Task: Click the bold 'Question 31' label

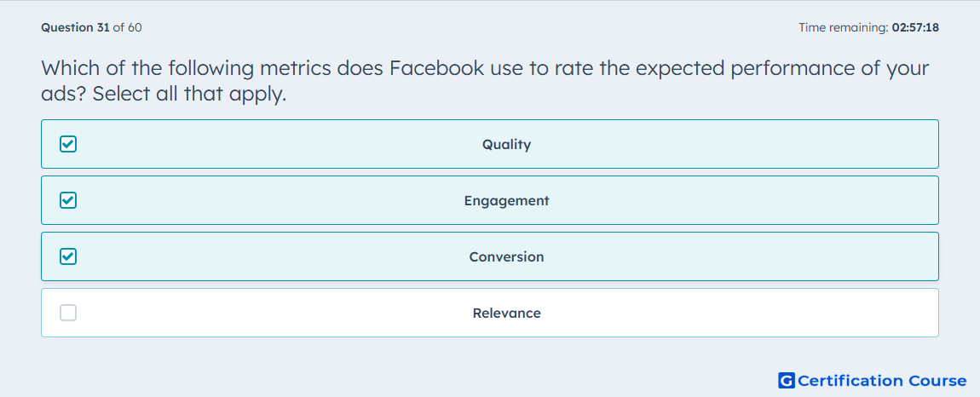Action: click(x=76, y=27)
